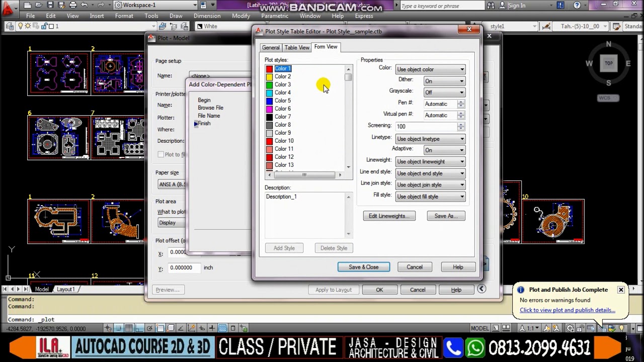Open the Color dropdown 'Use object color'
Screen dimensions: 644x362
pos(430,69)
